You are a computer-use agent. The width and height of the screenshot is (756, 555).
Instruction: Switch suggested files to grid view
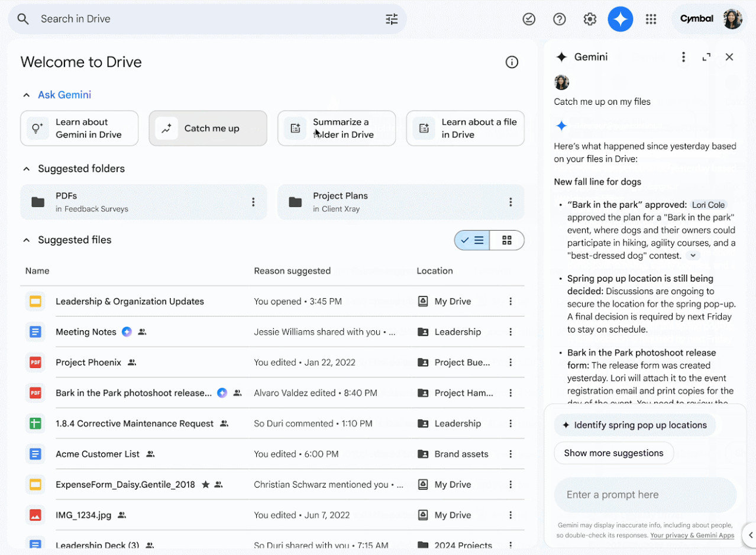(506, 240)
